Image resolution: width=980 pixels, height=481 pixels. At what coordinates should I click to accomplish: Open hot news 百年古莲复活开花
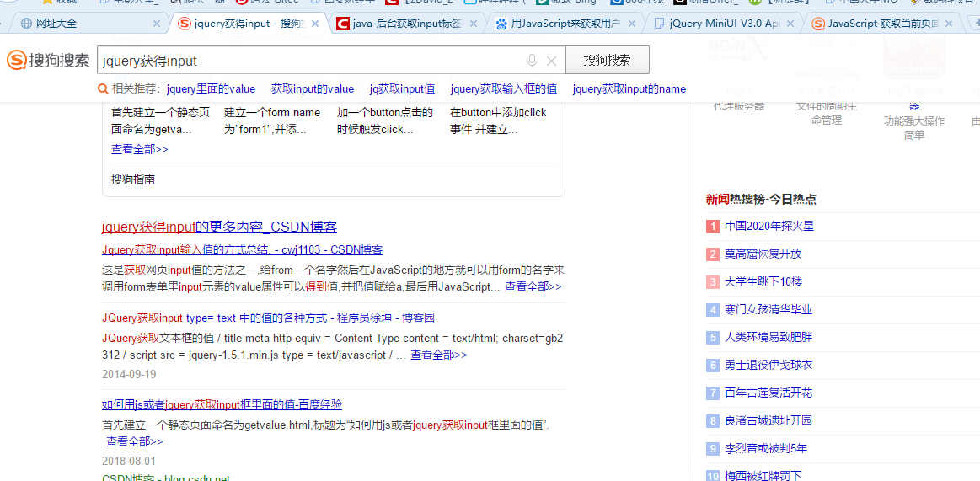768,393
